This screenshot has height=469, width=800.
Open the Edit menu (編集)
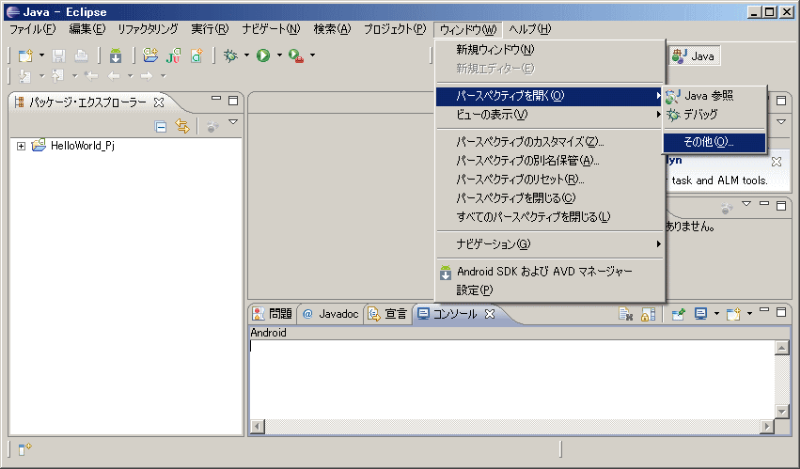(x=87, y=29)
